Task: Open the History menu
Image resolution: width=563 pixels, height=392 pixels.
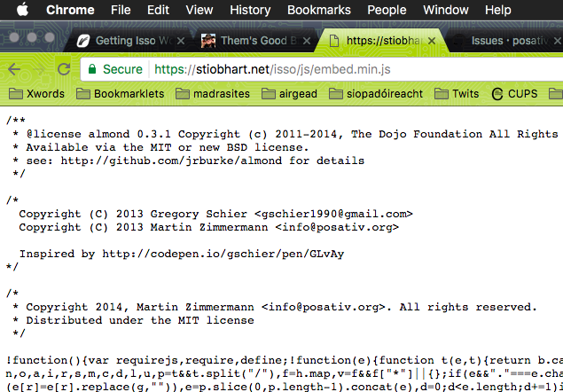Action: [x=250, y=11]
